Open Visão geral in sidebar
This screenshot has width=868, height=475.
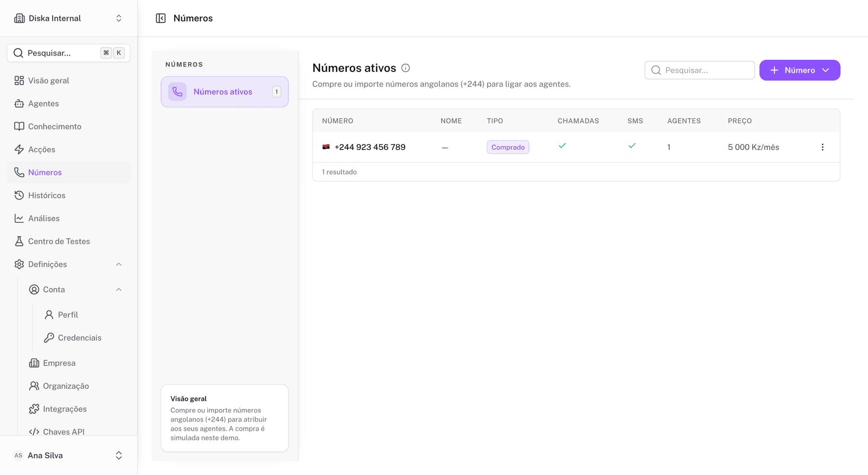(x=68, y=81)
